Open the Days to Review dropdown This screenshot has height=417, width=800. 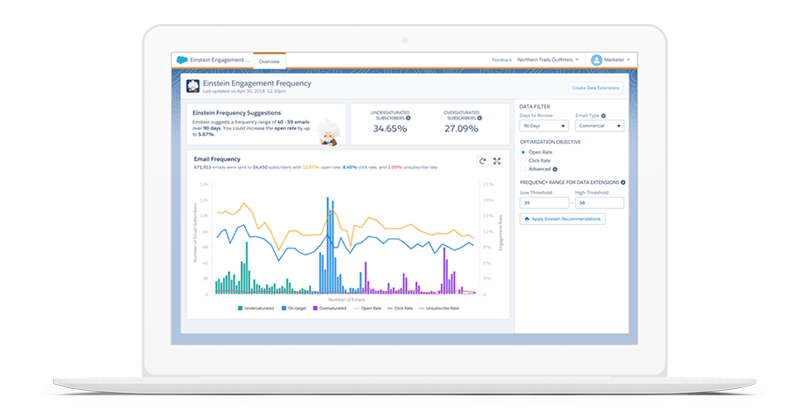point(544,126)
